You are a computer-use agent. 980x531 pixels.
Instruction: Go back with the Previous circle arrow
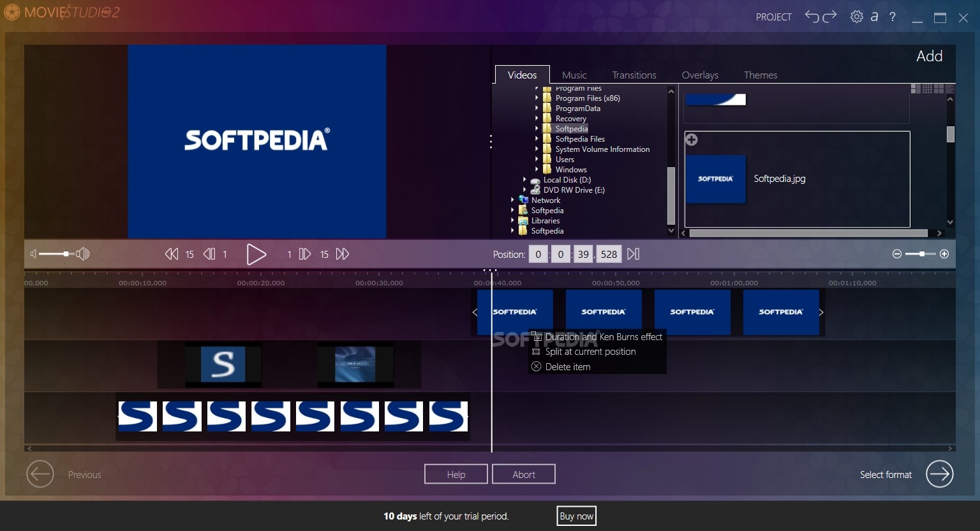tap(40, 474)
